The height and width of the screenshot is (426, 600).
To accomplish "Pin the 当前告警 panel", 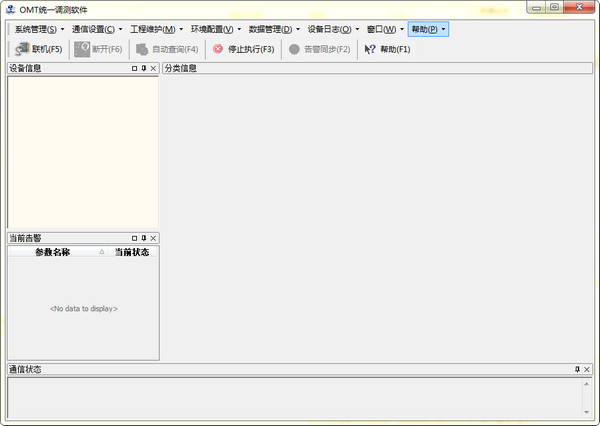I will [x=144, y=238].
